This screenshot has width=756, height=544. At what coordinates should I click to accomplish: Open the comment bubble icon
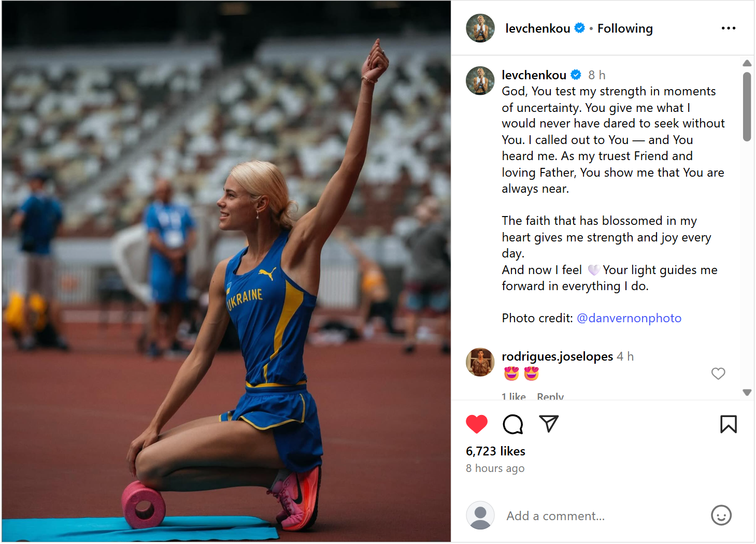click(x=512, y=424)
